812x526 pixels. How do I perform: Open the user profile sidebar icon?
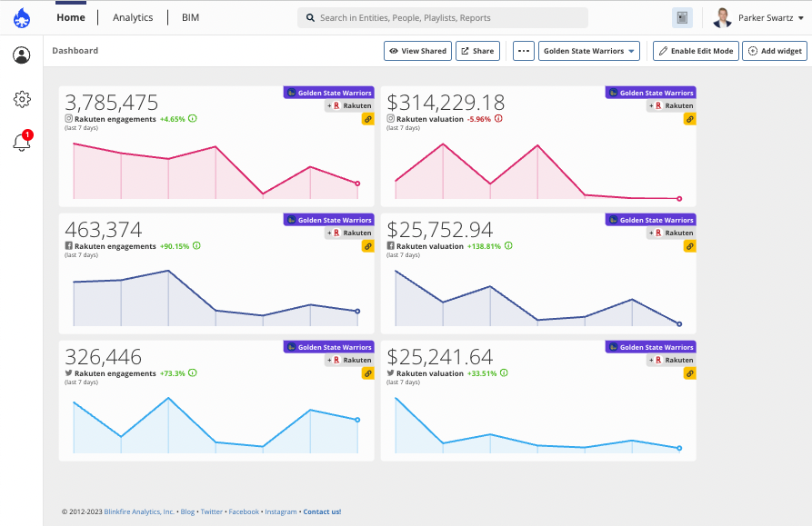click(x=22, y=55)
